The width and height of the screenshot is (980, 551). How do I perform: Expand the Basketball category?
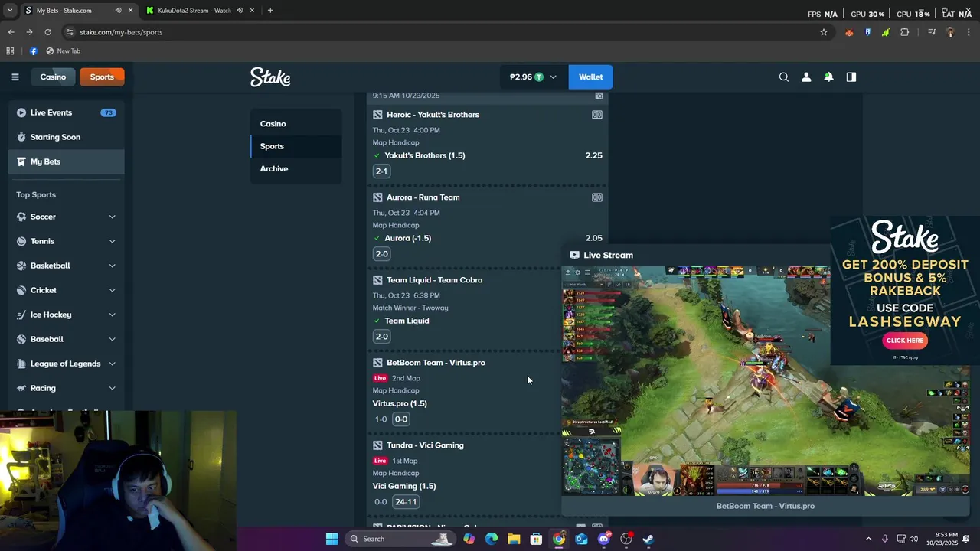[x=112, y=266]
